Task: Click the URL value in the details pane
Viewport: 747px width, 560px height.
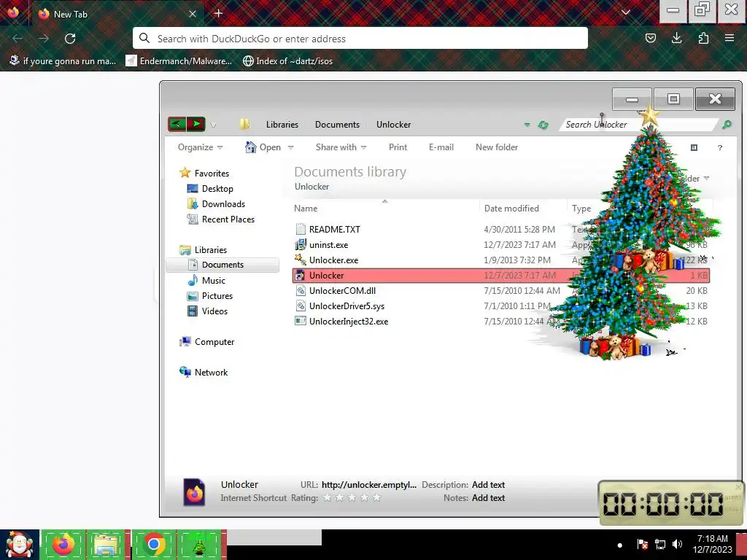Action: [368, 485]
